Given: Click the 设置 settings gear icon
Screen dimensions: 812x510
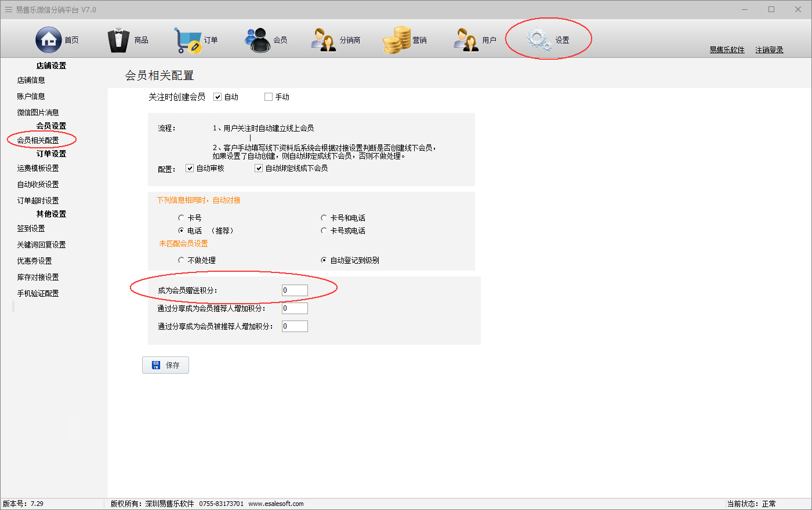Looking at the screenshot, I should (x=539, y=39).
